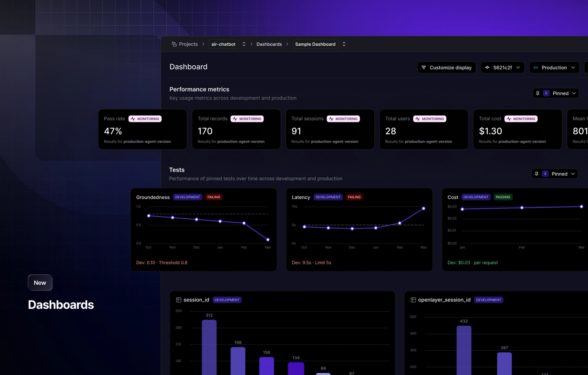Click the Dashboard page heading
588x375 pixels.
coord(188,67)
